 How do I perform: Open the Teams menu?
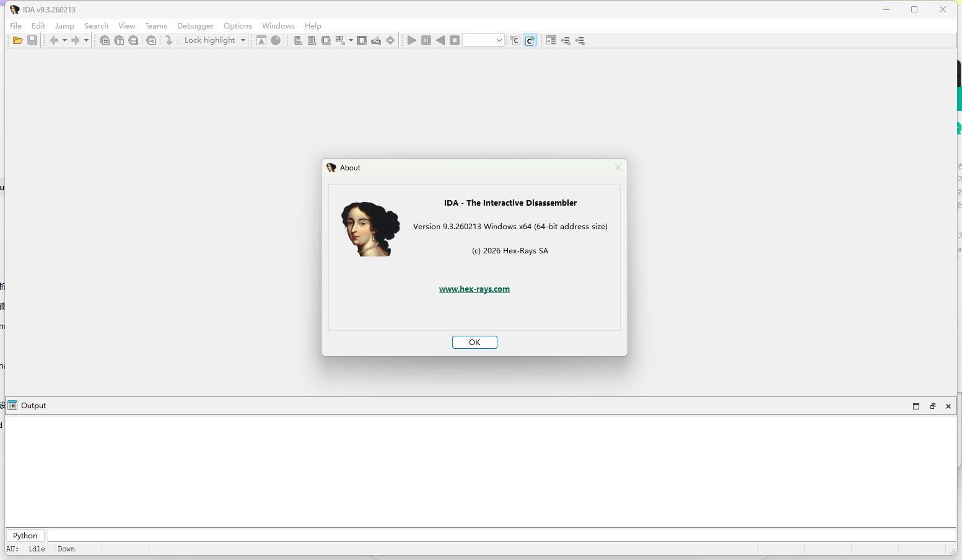coord(156,25)
